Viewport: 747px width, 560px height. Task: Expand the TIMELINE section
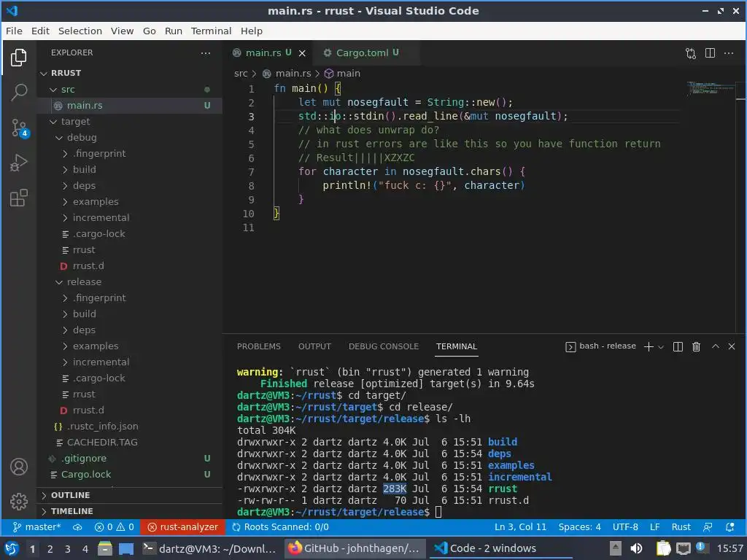(130, 511)
